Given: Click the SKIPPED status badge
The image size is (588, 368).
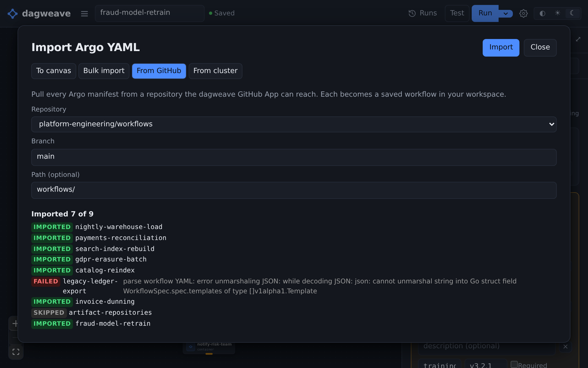Looking at the screenshot, I should click(49, 313).
